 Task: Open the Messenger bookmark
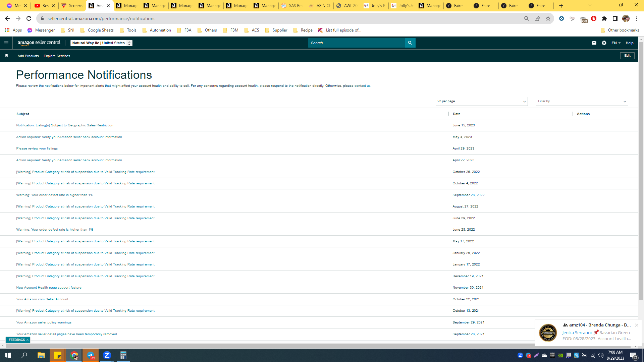tap(41, 30)
